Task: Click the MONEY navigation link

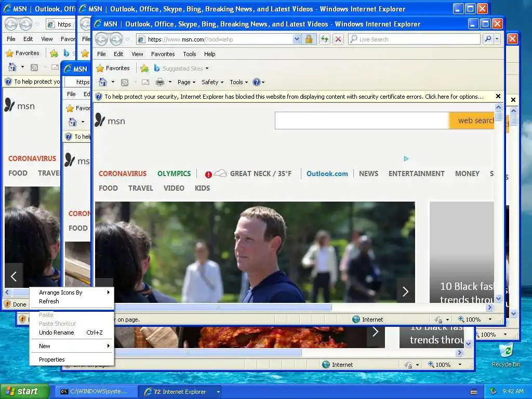Action: (x=467, y=174)
